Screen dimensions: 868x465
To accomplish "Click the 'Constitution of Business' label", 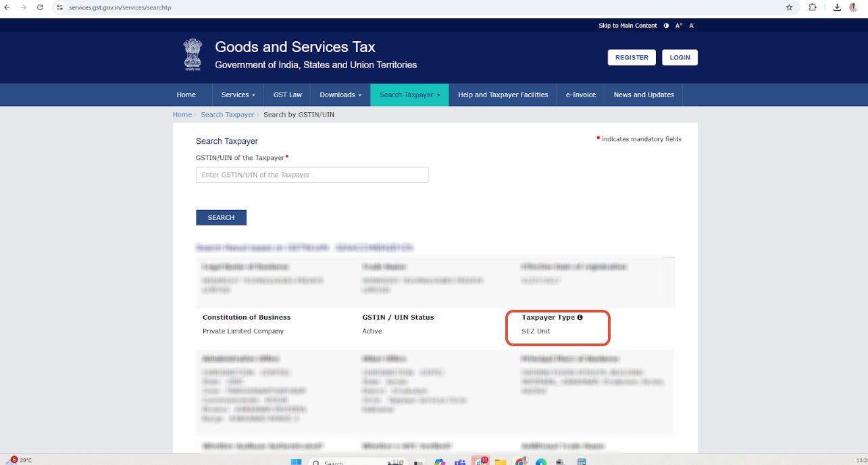I will point(247,317).
